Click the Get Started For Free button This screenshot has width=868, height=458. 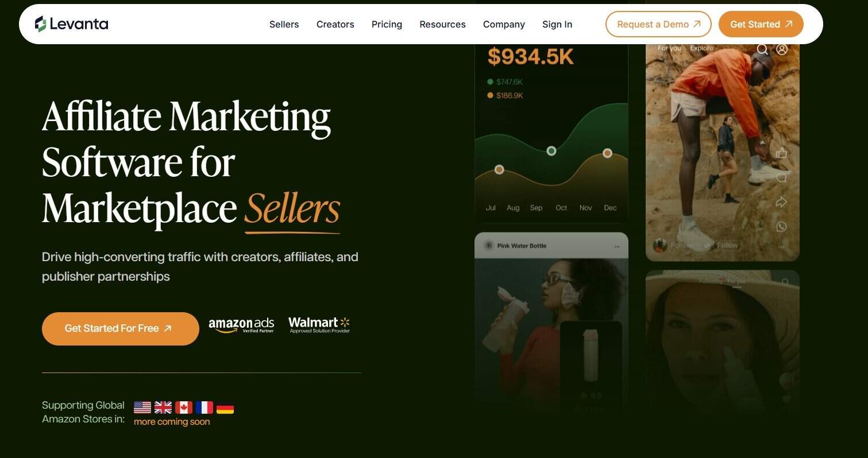(x=121, y=329)
